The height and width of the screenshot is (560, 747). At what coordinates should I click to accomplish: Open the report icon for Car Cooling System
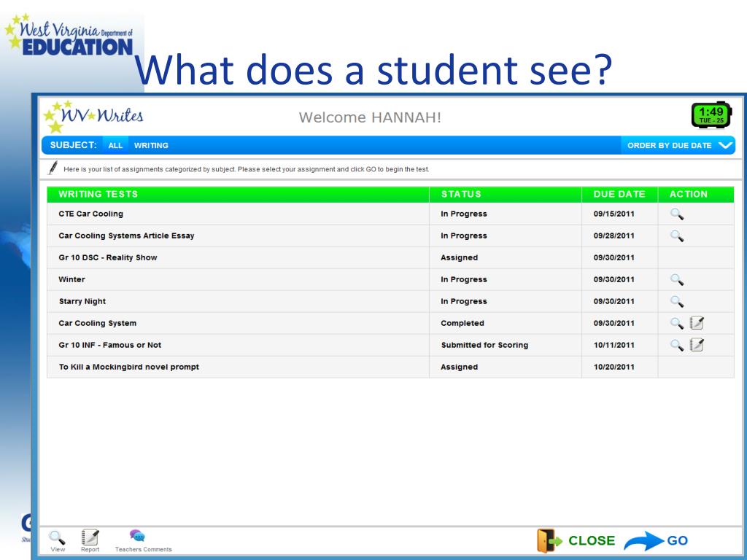pos(697,323)
